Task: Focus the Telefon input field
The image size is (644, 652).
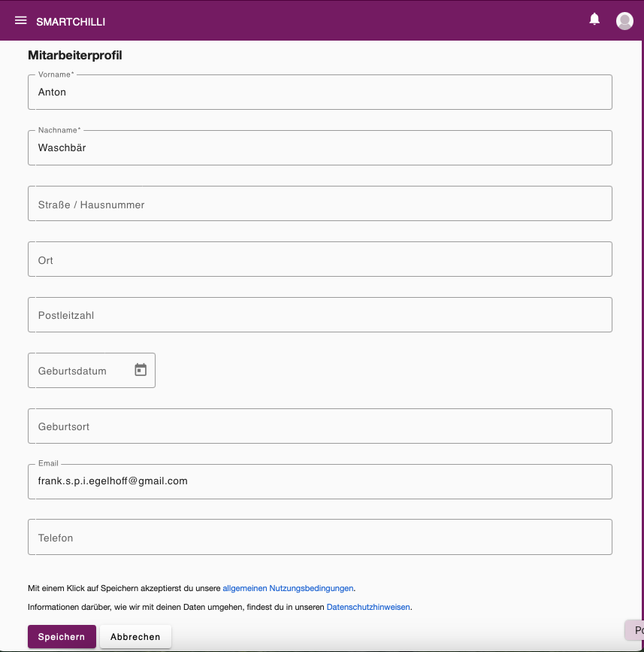Action: pos(320,537)
